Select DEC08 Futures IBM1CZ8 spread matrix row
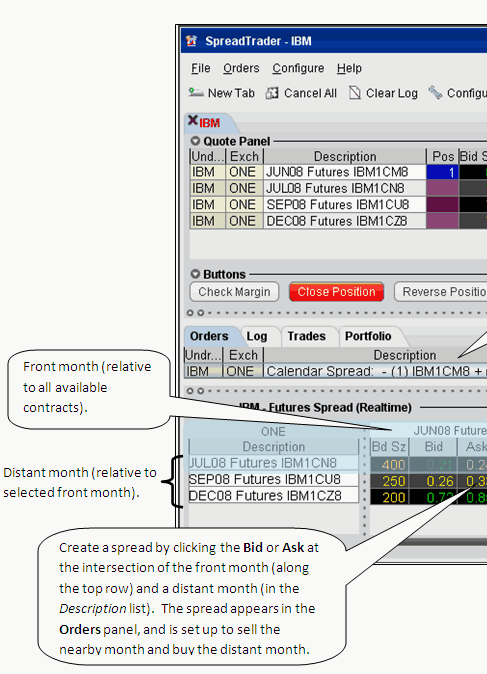 273,496
